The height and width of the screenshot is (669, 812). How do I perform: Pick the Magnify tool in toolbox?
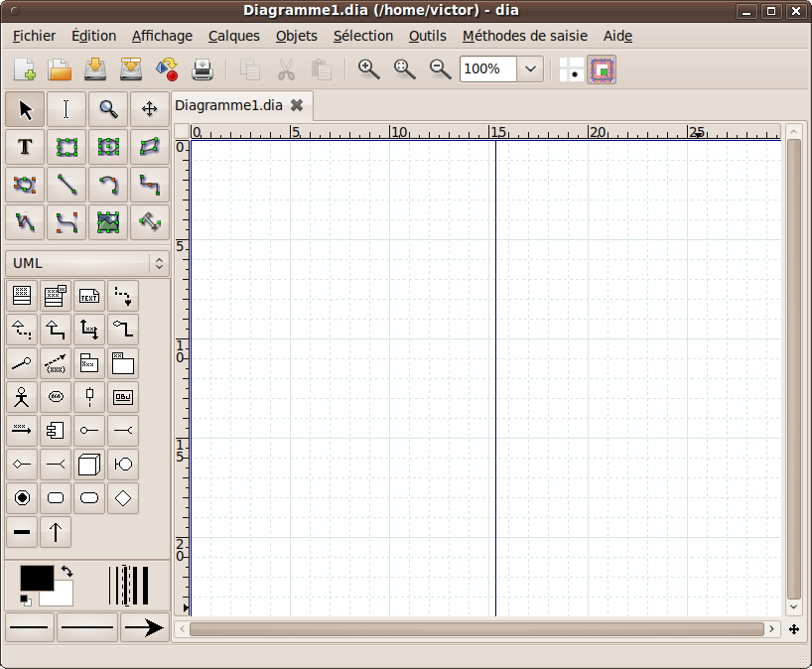pyautogui.click(x=107, y=109)
